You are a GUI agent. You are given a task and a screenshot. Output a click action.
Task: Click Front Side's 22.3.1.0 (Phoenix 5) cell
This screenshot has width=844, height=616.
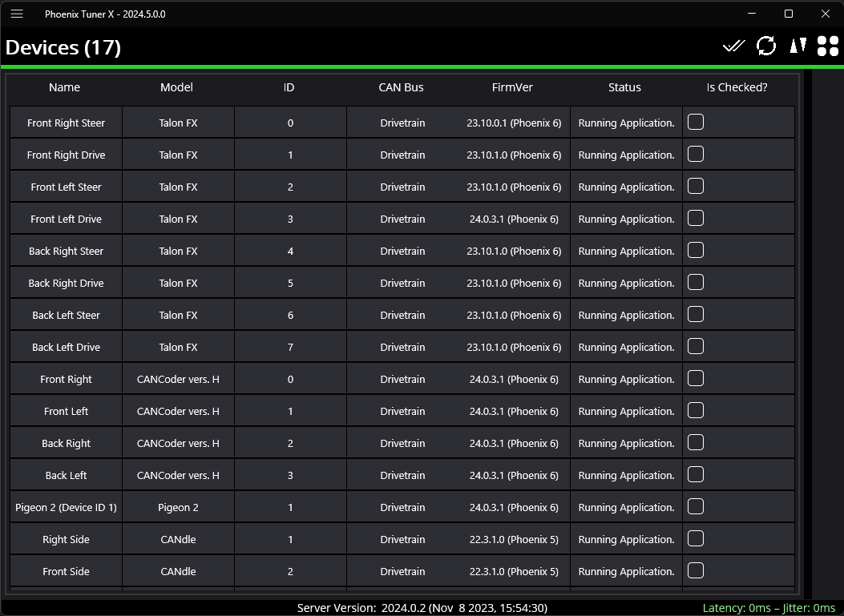514,571
